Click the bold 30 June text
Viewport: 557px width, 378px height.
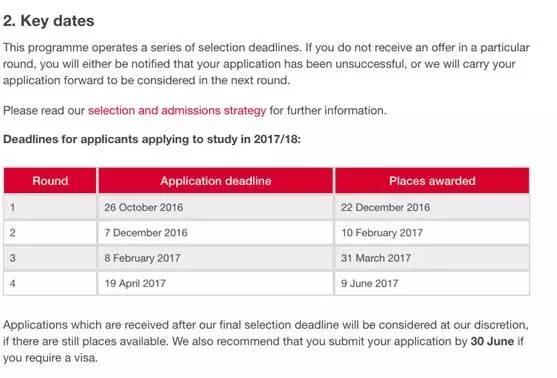click(492, 341)
